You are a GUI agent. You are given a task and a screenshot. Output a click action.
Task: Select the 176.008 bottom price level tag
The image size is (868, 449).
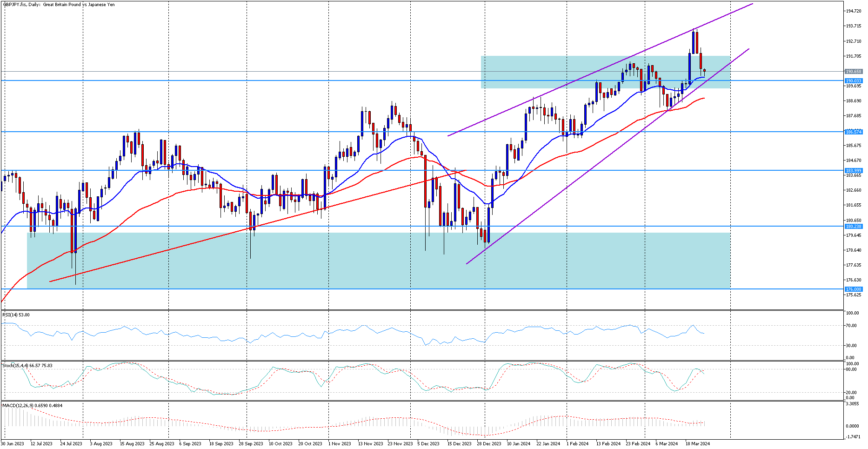click(x=854, y=289)
